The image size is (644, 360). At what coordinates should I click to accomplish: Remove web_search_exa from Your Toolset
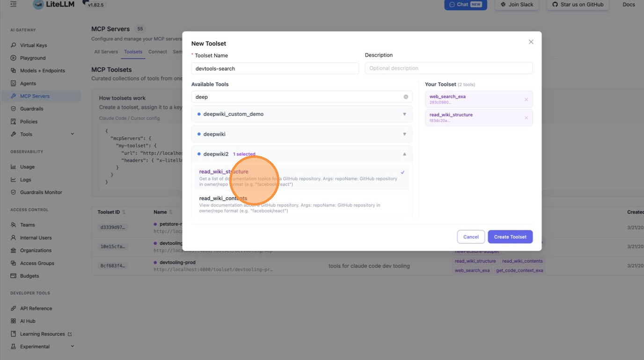[x=526, y=99]
